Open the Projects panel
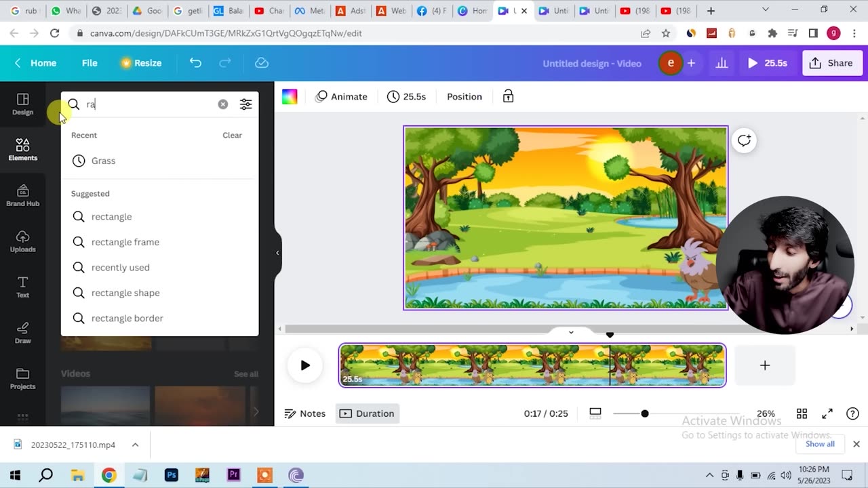 coord(22,379)
